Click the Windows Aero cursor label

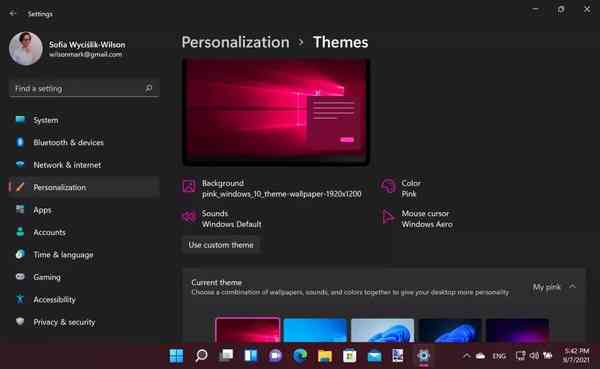427,224
